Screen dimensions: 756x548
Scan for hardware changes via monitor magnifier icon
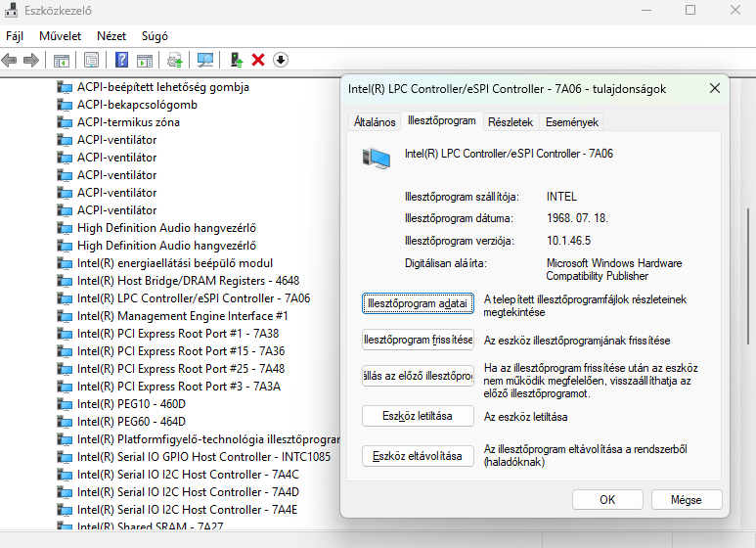[205, 61]
